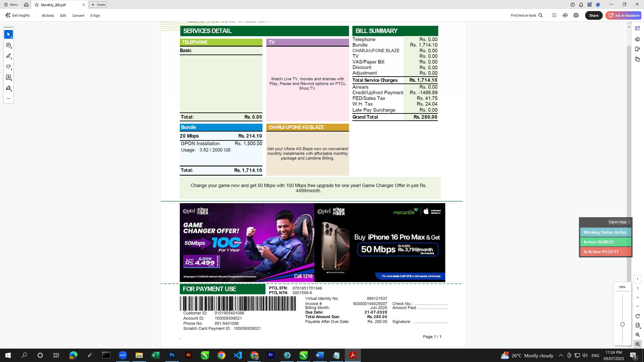Screen dimensions: 644x362
Task: Click the Game Changer Offer banner
Action: 247,243
